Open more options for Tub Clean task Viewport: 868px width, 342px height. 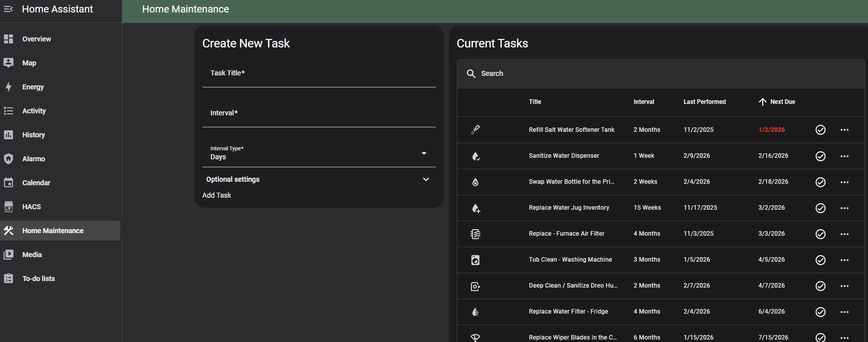pos(844,260)
